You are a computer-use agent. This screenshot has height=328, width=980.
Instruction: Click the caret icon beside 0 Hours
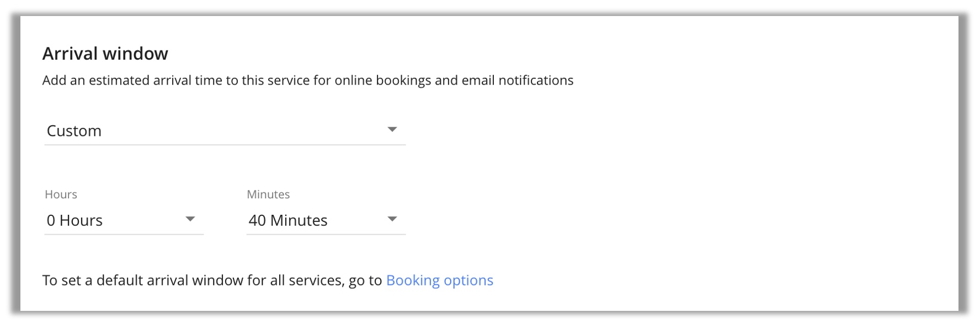click(x=190, y=219)
